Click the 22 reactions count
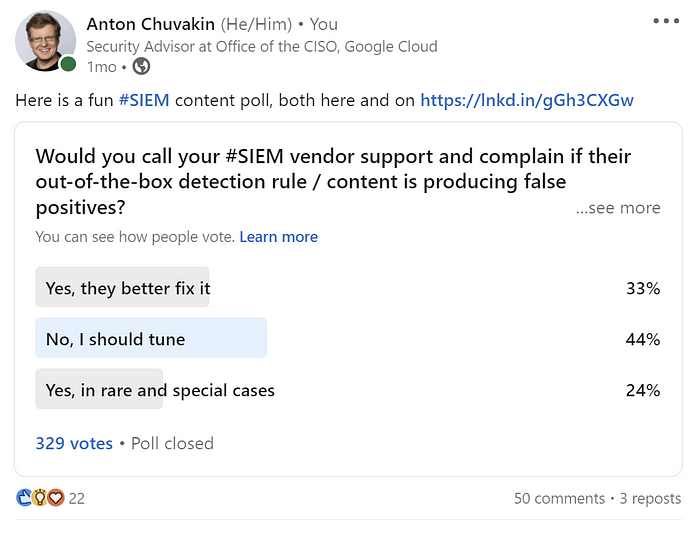Image resolution: width=700 pixels, height=535 pixels. (76, 498)
